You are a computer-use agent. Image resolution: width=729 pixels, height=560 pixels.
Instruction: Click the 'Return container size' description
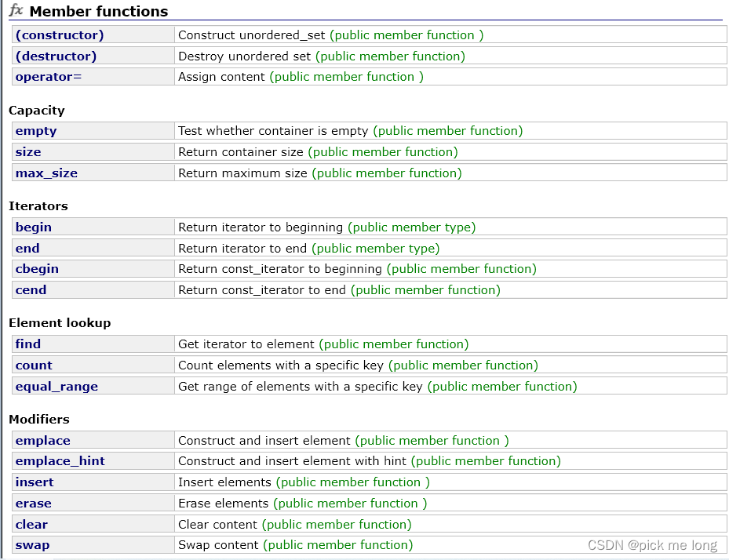(240, 152)
